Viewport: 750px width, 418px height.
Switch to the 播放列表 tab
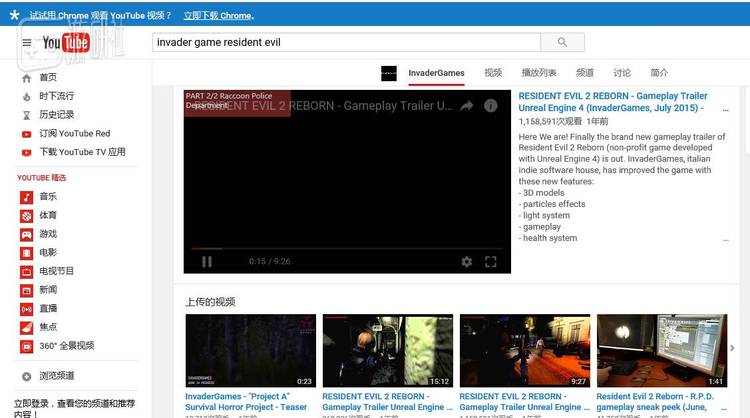[x=538, y=73]
